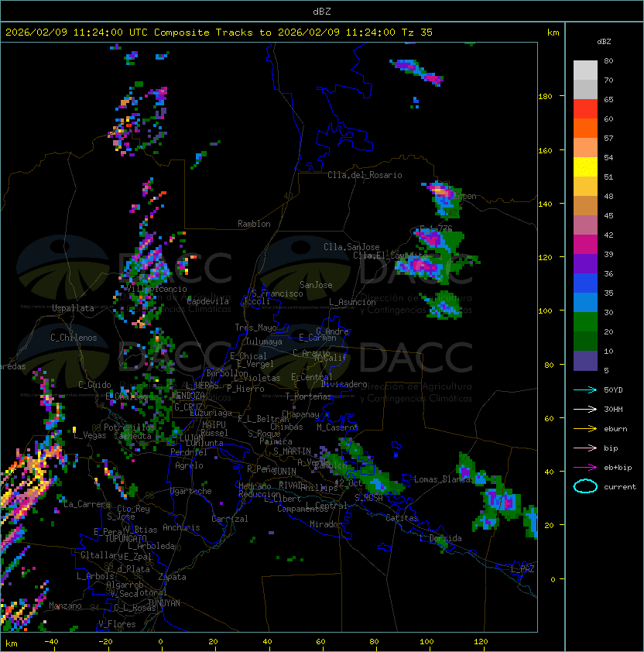Viewport: 644px width, 652px height.
Task: Click the Agrelo place label
Action: (x=189, y=465)
